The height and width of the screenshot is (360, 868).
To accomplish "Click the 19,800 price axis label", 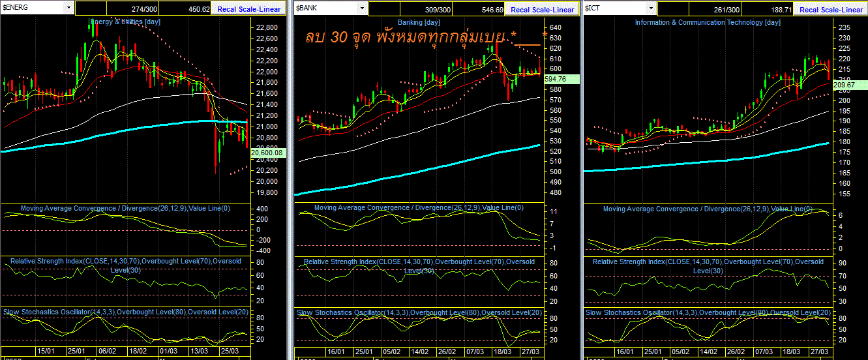I will 267,192.
